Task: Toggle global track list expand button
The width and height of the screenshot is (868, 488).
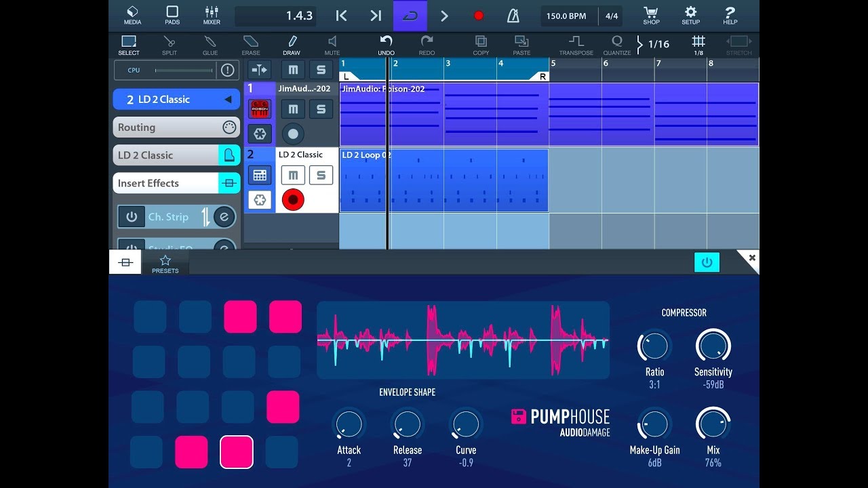Action: 259,70
